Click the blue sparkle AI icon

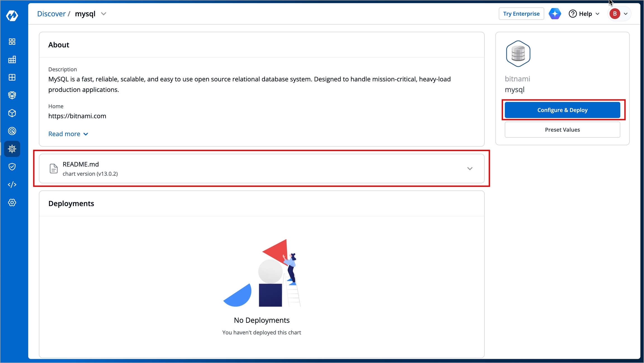[555, 14]
